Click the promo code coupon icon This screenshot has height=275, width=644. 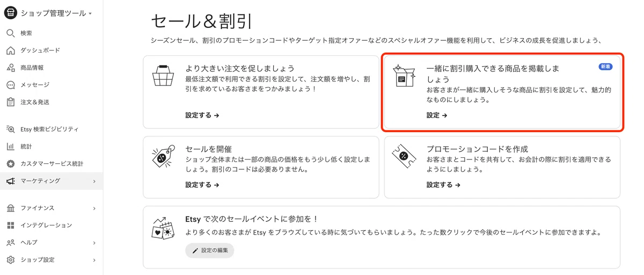(404, 155)
